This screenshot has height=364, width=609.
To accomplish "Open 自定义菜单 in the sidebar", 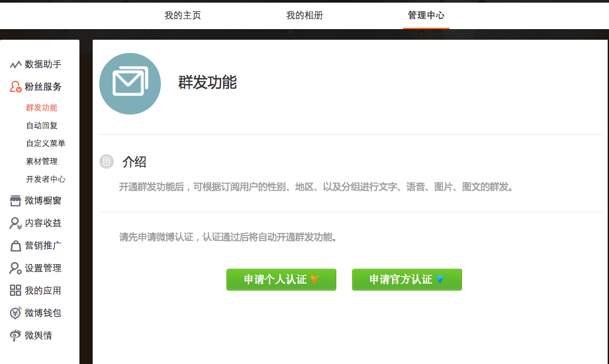I will 46,144.
